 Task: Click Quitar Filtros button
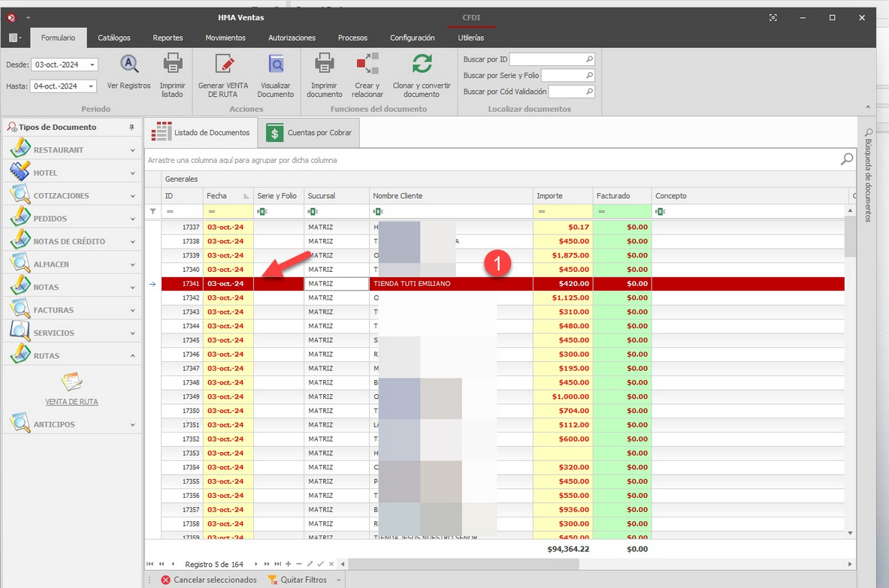pyautogui.click(x=297, y=580)
